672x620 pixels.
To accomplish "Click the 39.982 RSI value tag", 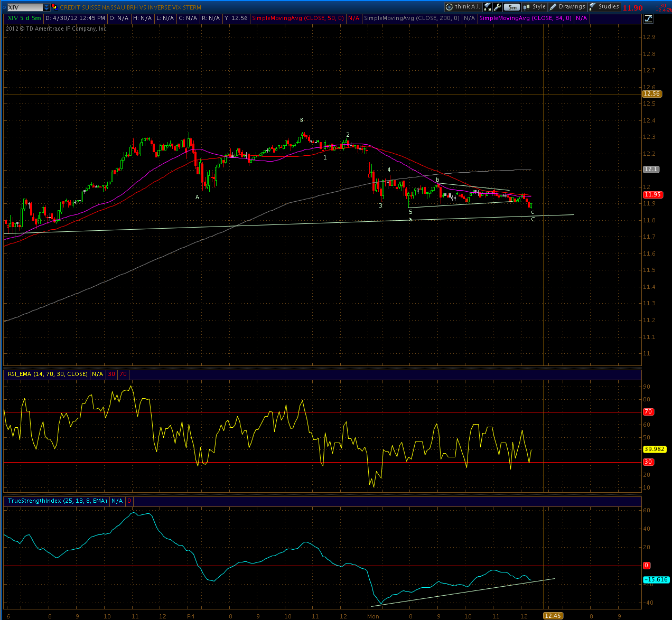I will 654,449.
